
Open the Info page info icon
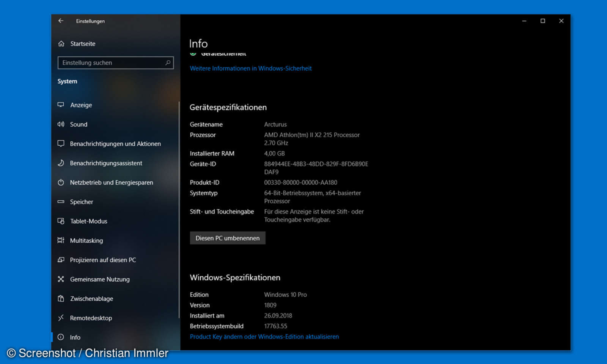click(x=61, y=337)
